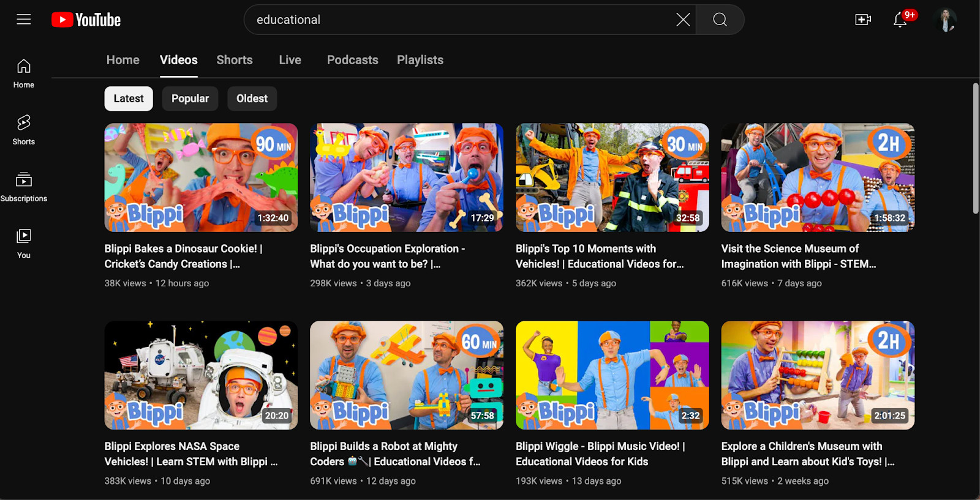Click '38K views • 12 hours ago' text
The width and height of the screenshot is (980, 500).
157,283
